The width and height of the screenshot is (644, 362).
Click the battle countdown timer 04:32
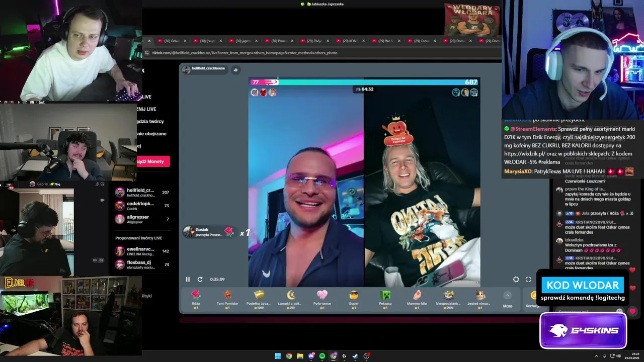click(364, 89)
